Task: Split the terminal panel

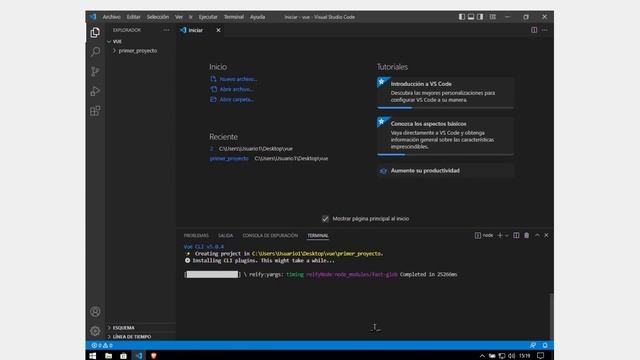Action: [516, 236]
